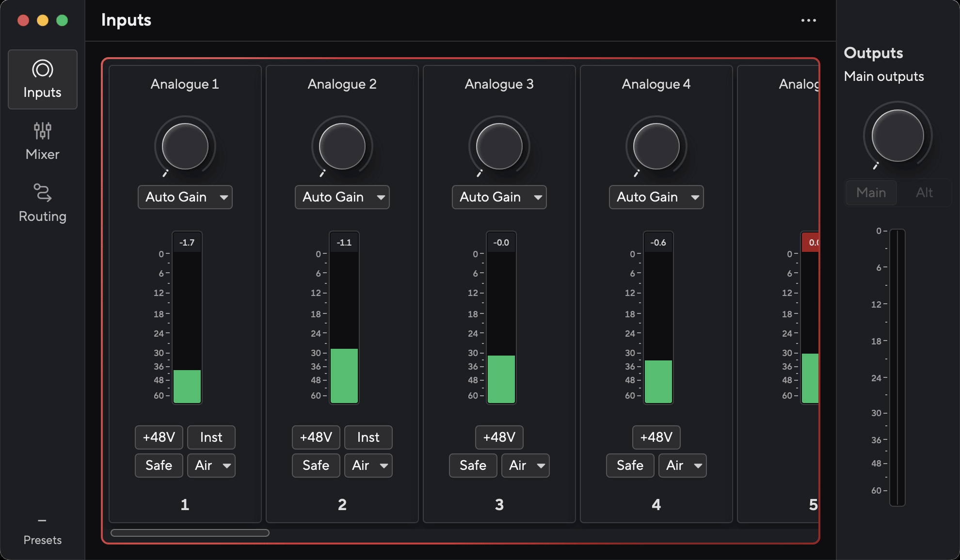
Task: Enable Safe mode on Analogue 2
Action: pyautogui.click(x=316, y=466)
